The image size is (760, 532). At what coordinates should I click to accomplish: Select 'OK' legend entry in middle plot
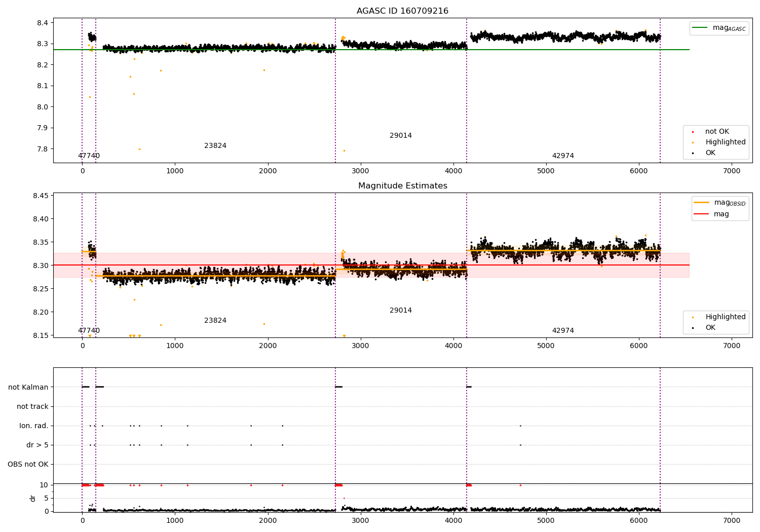(704, 328)
